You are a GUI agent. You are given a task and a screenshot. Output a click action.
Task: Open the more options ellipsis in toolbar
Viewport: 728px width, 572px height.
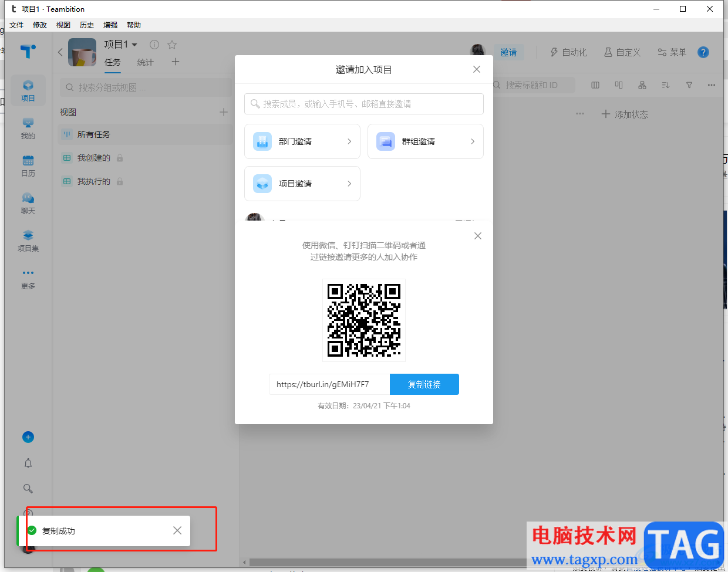(x=712, y=85)
